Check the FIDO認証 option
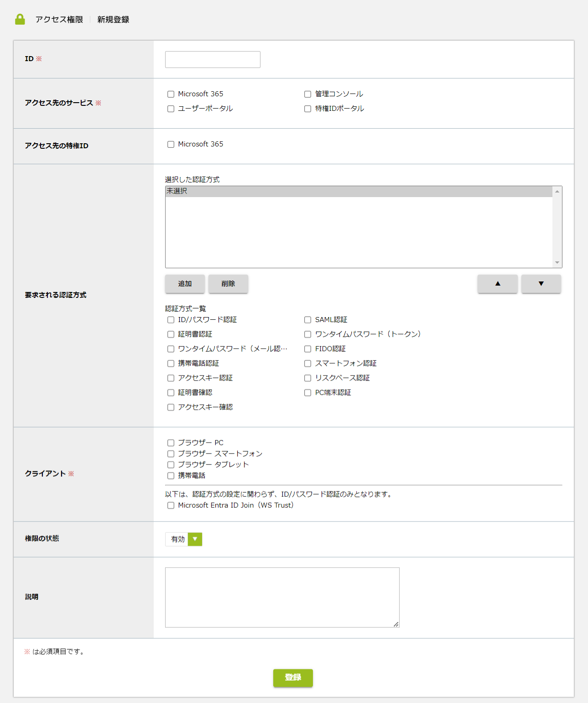 tap(307, 349)
